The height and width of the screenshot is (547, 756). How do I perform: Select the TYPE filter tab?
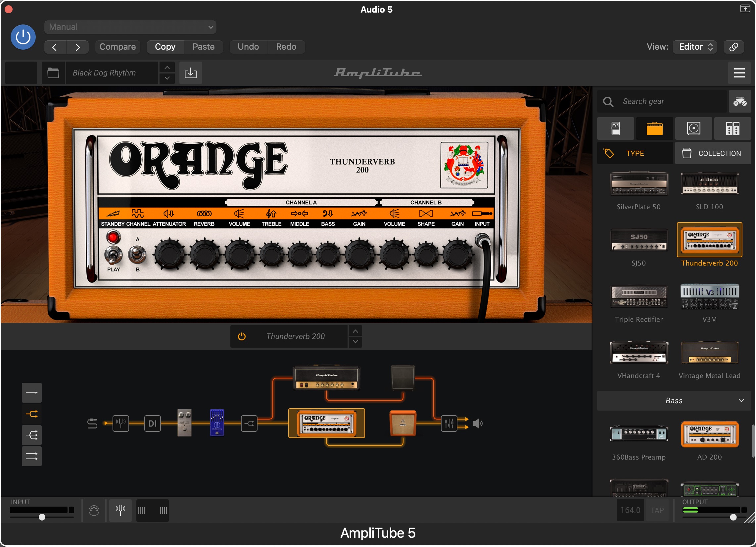click(635, 153)
